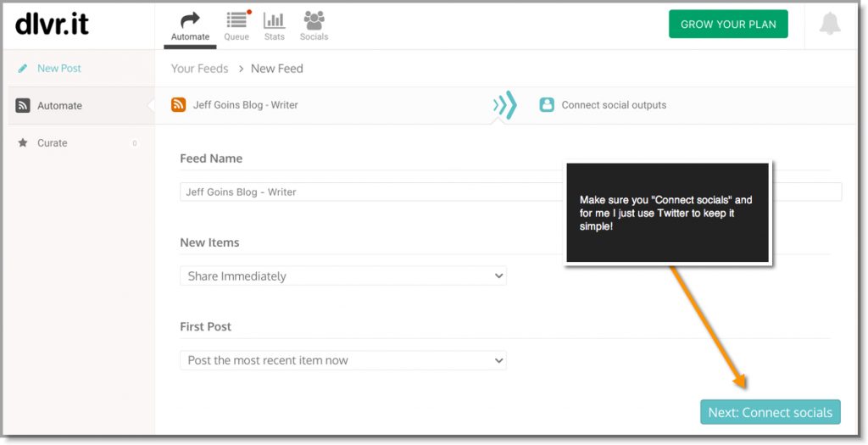
Task: Click the Feed Name input field
Action: click(x=510, y=192)
